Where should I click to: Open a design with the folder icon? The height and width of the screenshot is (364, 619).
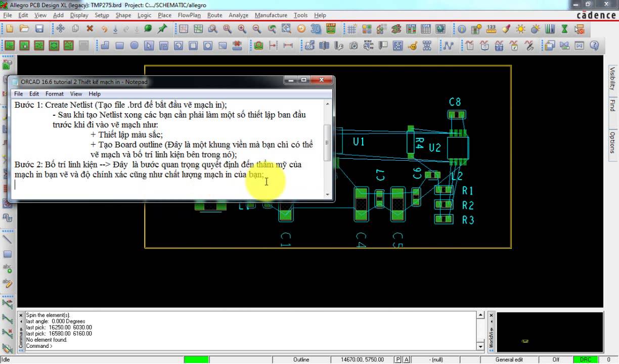click(24, 29)
